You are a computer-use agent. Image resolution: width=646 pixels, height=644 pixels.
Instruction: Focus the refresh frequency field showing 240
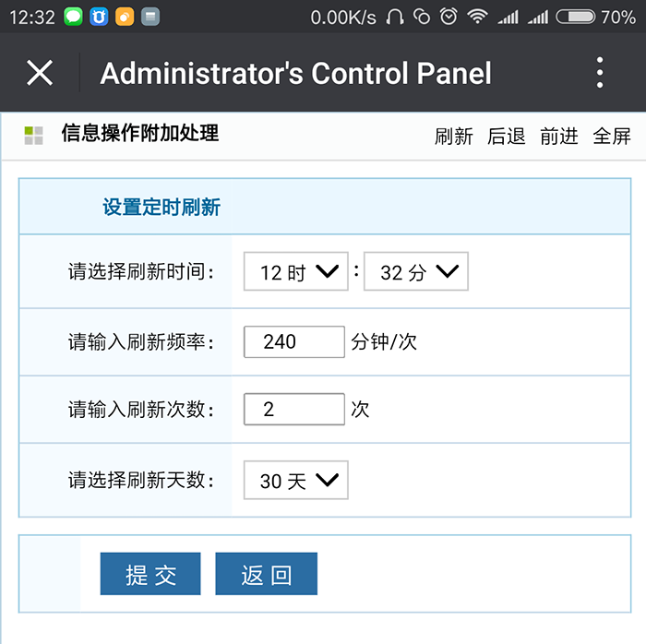point(294,341)
